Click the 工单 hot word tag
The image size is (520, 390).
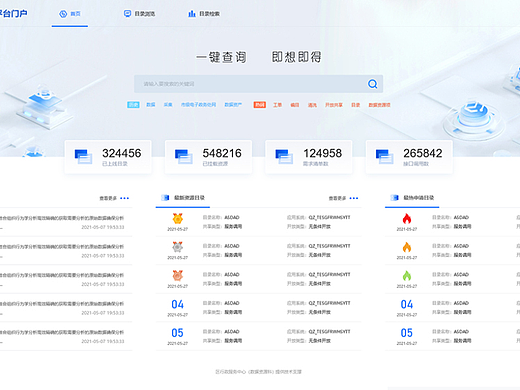point(277,105)
